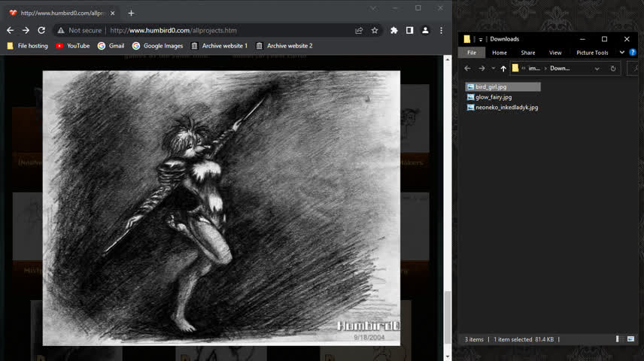Bookmark this page with the star icon
Viewport: 644px width, 361px height.
[375, 30]
